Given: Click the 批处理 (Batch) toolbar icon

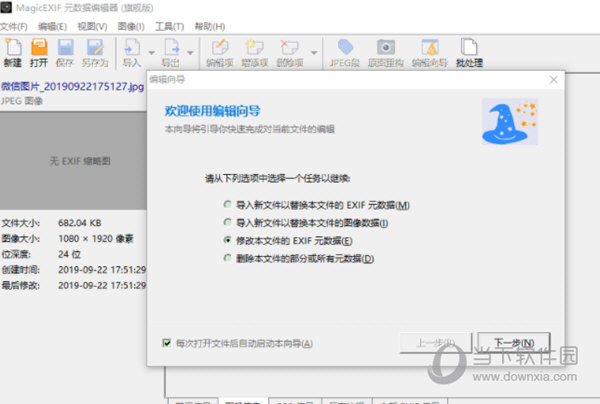Looking at the screenshot, I should [469, 47].
